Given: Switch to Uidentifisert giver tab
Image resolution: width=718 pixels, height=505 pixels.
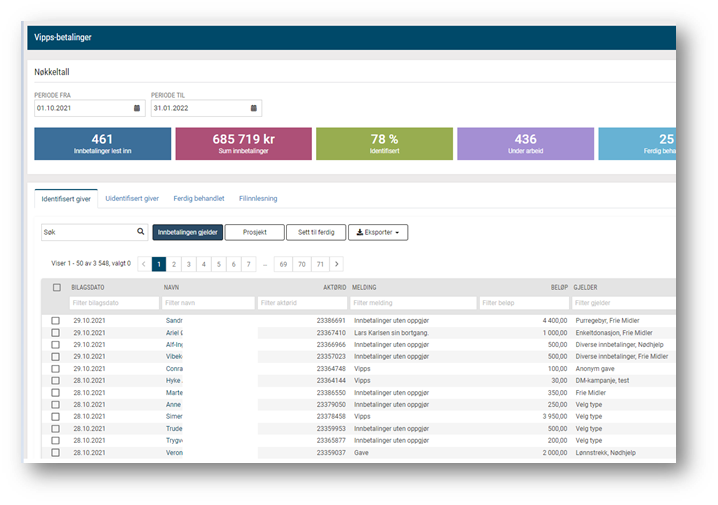Looking at the screenshot, I should click(x=132, y=199).
